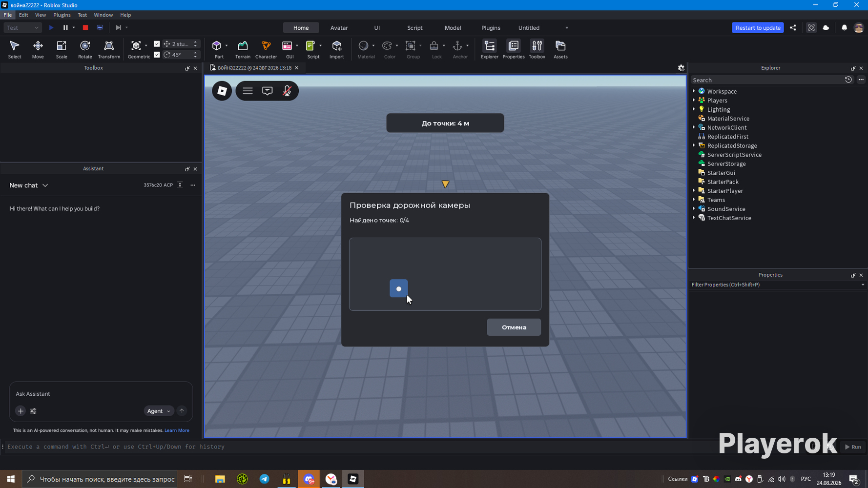Switch to the Avatar tab
The width and height of the screenshot is (868, 488).
(339, 28)
